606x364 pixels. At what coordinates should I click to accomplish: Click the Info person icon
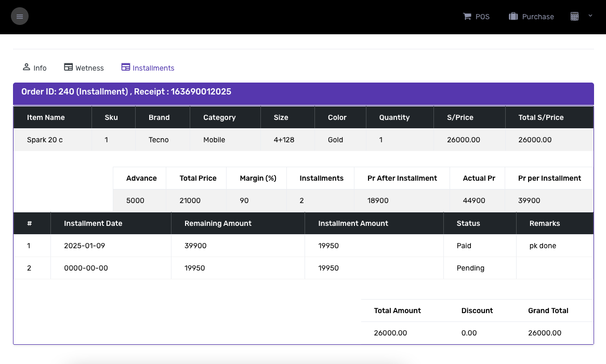(x=27, y=67)
